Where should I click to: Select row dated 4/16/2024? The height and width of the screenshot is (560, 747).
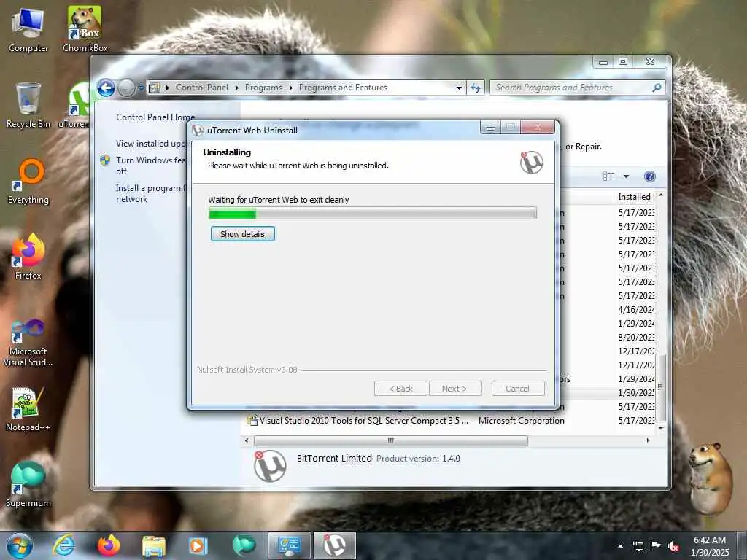tap(636, 309)
